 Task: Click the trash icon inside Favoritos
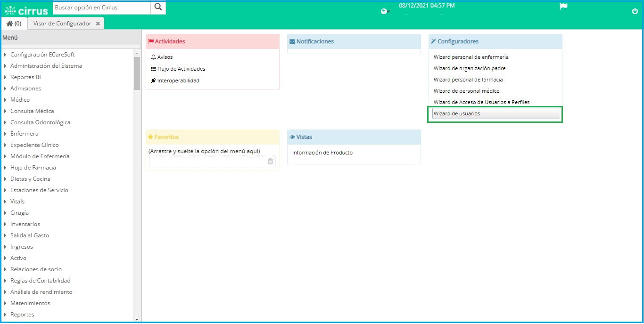(270, 161)
